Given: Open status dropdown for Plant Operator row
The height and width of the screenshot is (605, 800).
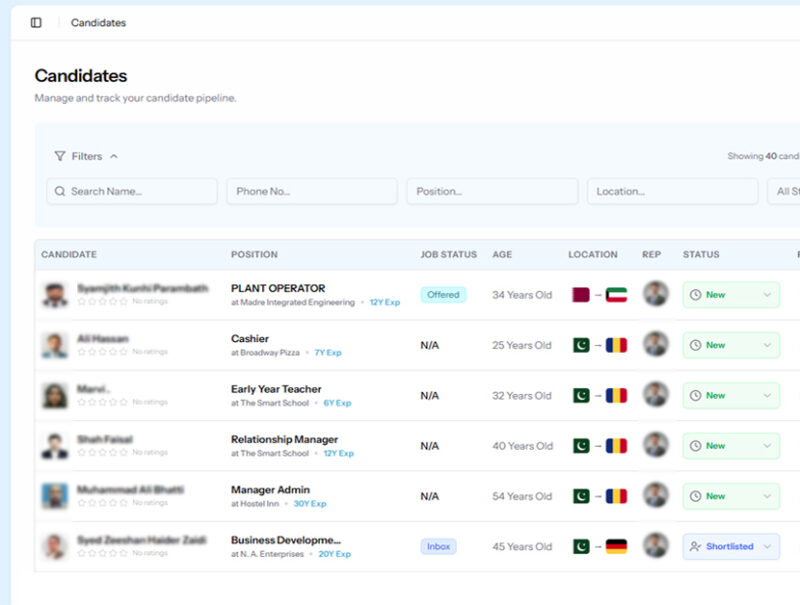Looking at the screenshot, I should [731, 295].
